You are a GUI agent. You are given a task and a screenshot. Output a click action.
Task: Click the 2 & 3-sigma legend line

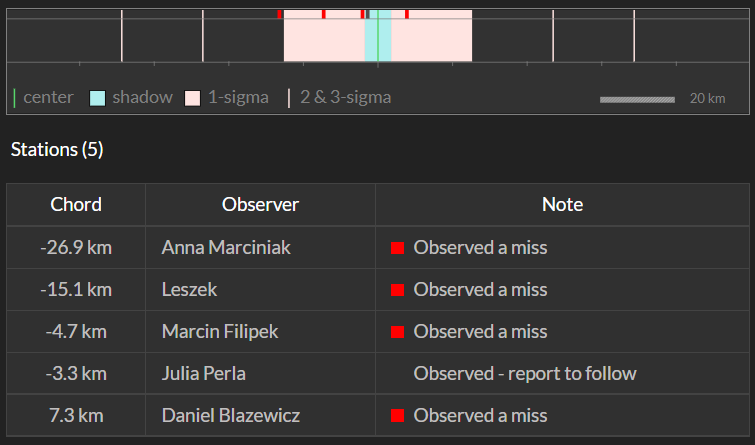[x=289, y=98]
